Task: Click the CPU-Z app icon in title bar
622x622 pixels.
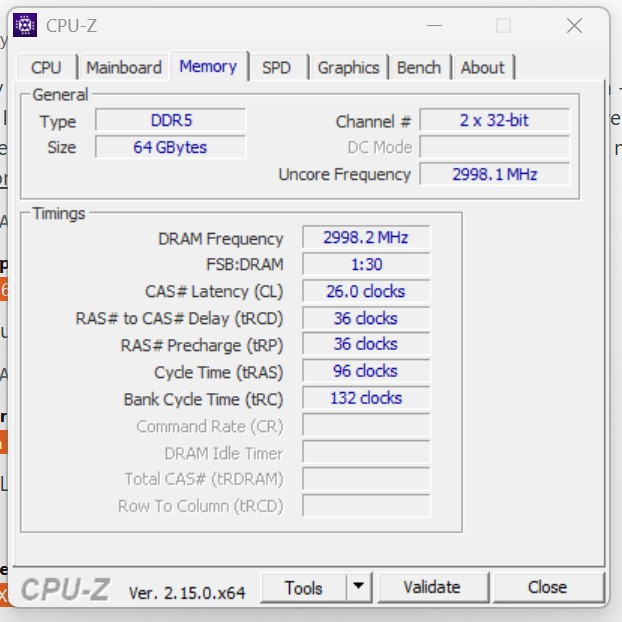Action: pyautogui.click(x=25, y=25)
